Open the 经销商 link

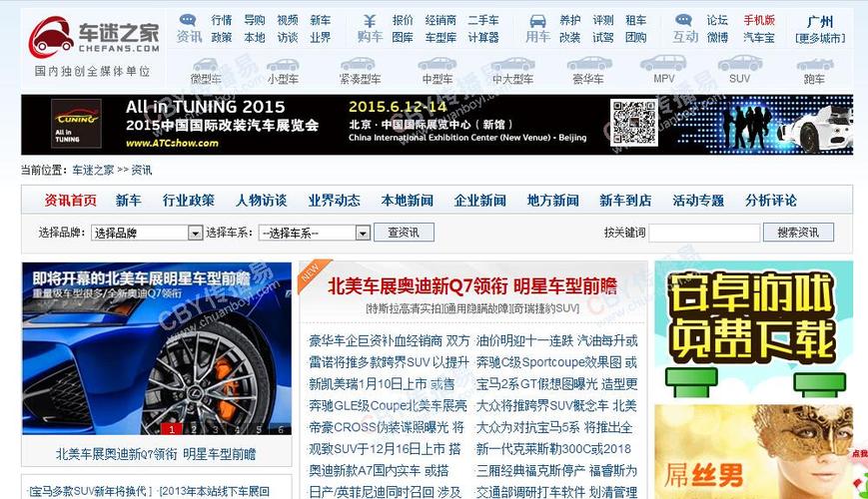pyautogui.click(x=440, y=21)
